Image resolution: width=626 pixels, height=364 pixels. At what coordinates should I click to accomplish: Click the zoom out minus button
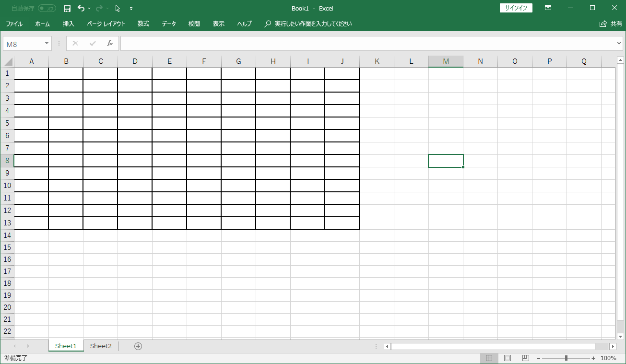point(539,358)
